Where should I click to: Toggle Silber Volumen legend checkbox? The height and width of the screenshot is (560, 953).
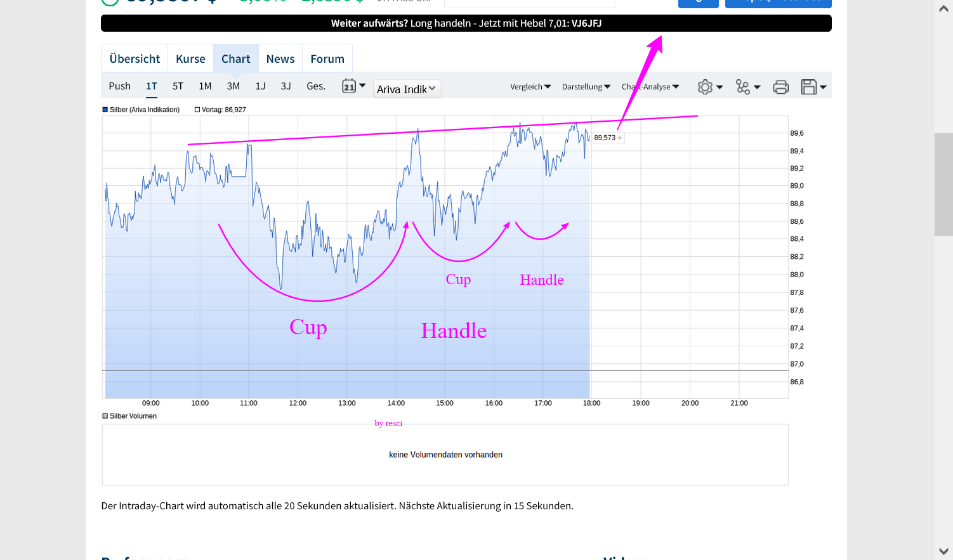pos(105,416)
